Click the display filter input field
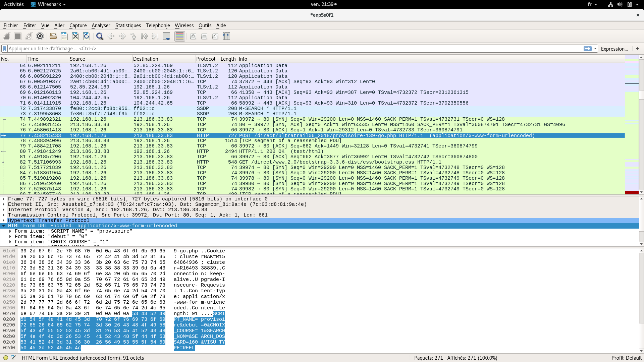Screen dimensions: 644x362 pyautogui.click(x=292, y=49)
